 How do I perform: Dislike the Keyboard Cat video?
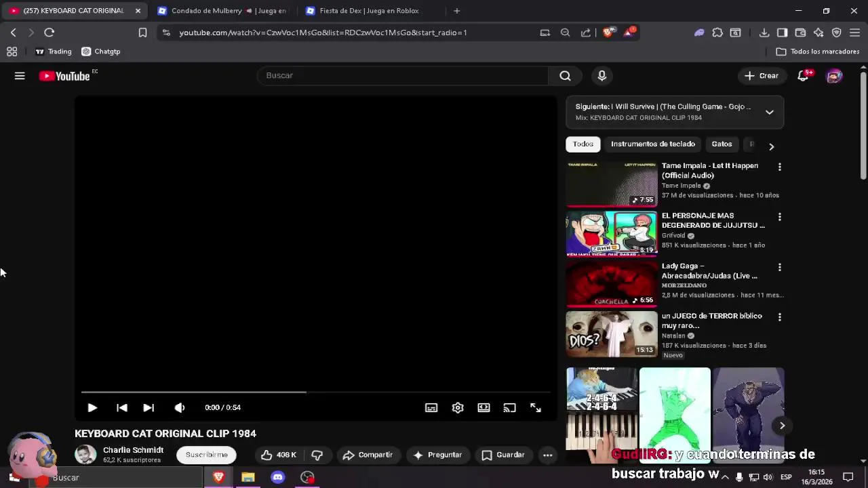[317, 455]
